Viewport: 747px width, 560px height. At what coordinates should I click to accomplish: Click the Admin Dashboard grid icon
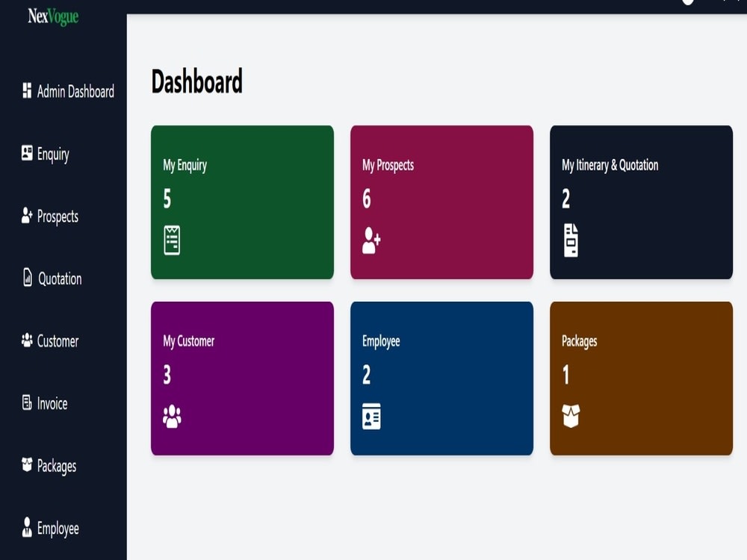pyautogui.click(x=27, y=90)
